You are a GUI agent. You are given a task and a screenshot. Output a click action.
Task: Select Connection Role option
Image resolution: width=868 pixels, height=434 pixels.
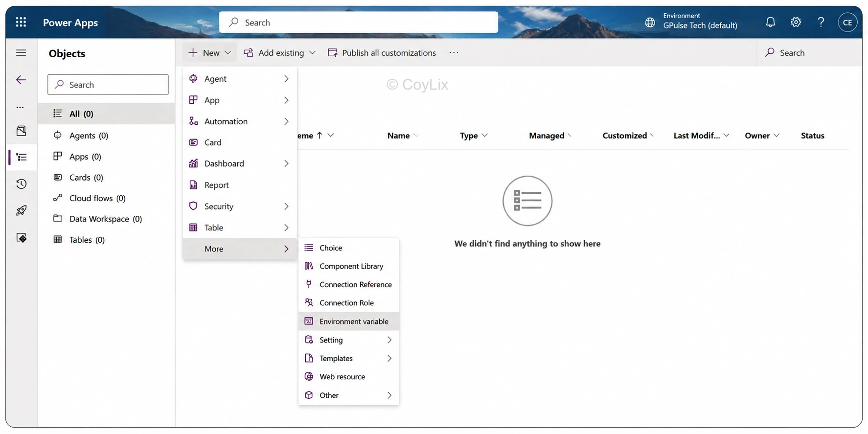point(349,303)
